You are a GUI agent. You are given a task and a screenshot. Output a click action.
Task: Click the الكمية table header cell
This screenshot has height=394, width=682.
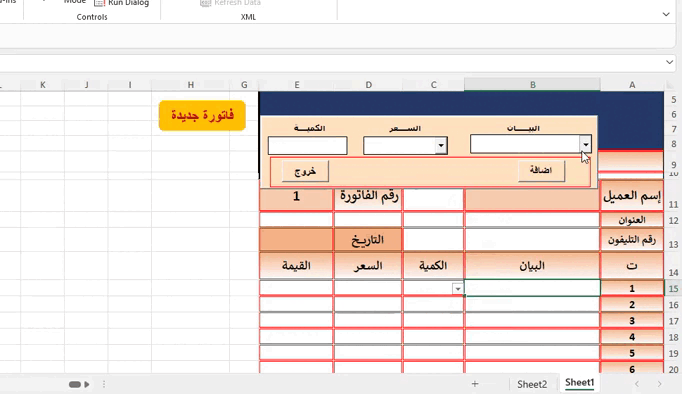tap(433, 266)
